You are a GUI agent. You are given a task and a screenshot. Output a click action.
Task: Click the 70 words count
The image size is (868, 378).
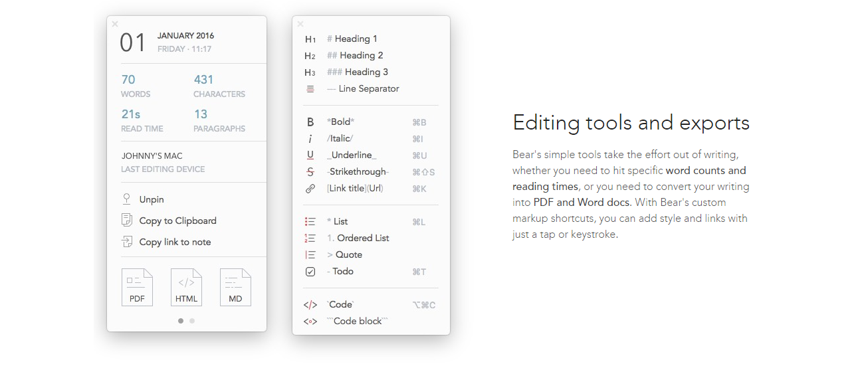tap(128, 80)
